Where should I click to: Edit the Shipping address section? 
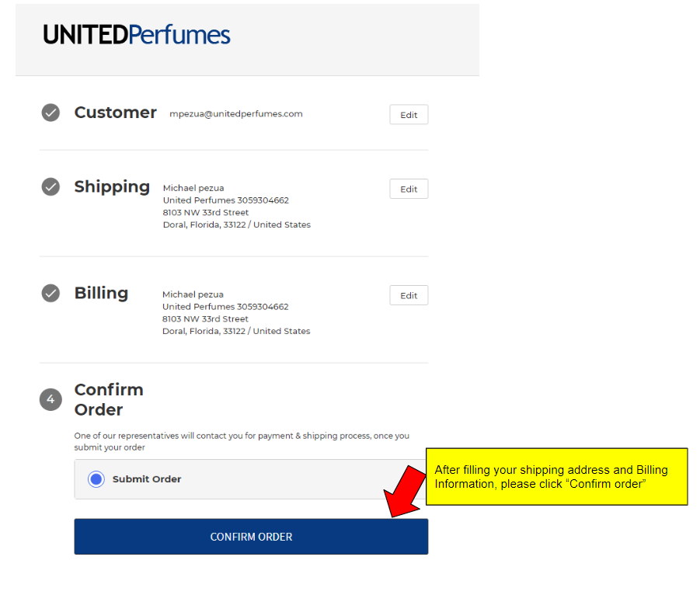tap(409, 190)
